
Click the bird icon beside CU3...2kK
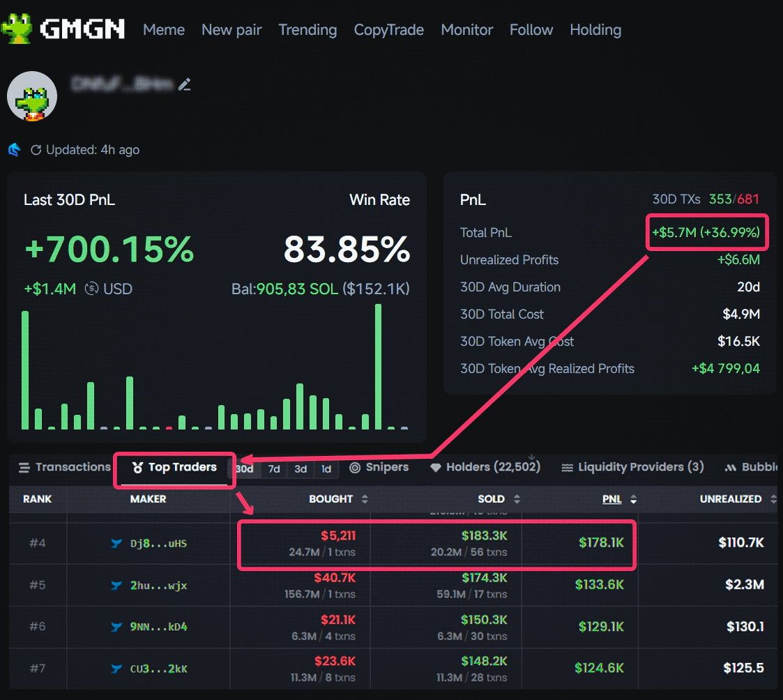(x=116, y=669)
